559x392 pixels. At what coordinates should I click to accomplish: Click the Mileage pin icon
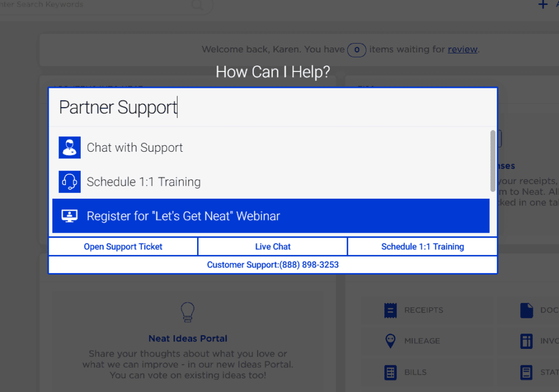point(390,341)
